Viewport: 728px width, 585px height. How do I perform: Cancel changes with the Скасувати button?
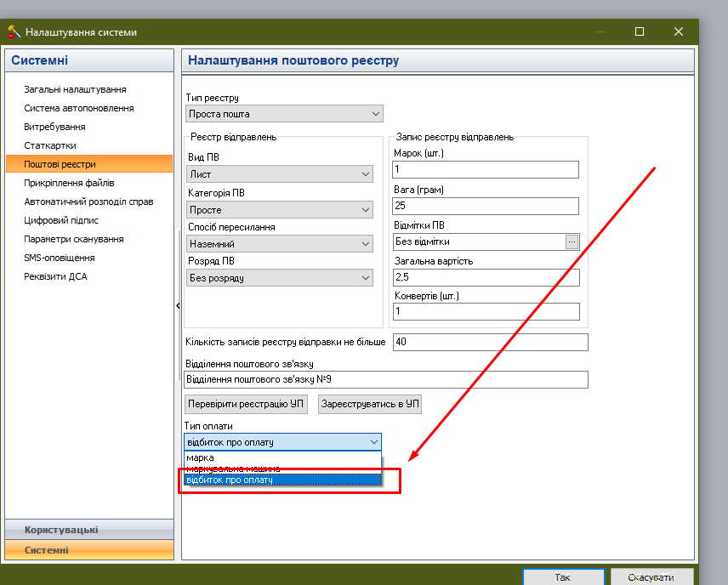[x=651, y=576]
